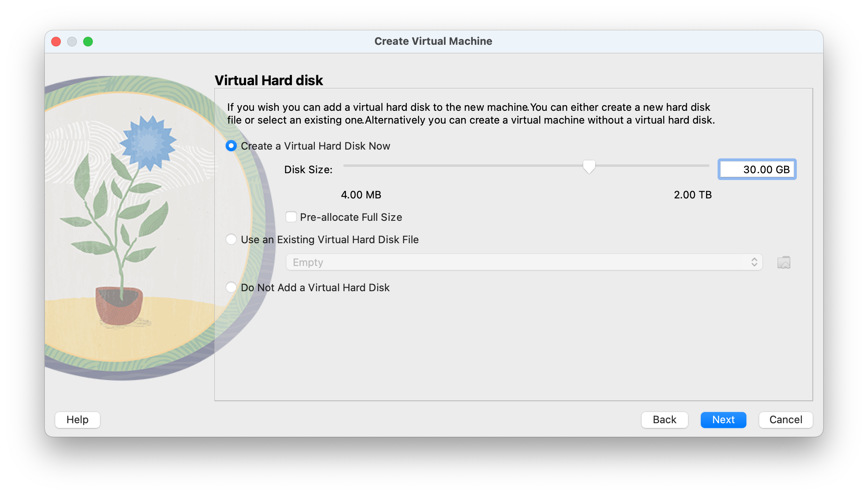The image size is (868, 496).
Task: Click the Back button
Action: coord(664,420)
